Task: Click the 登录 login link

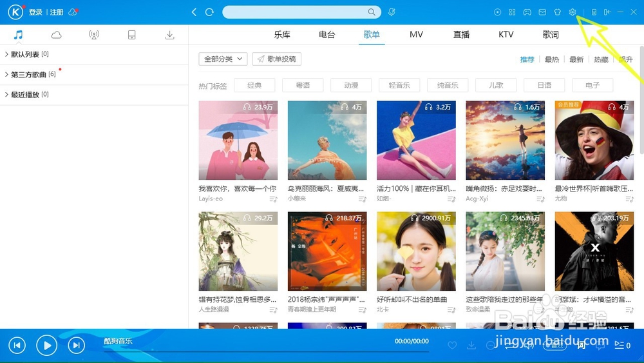Action: 35,12
